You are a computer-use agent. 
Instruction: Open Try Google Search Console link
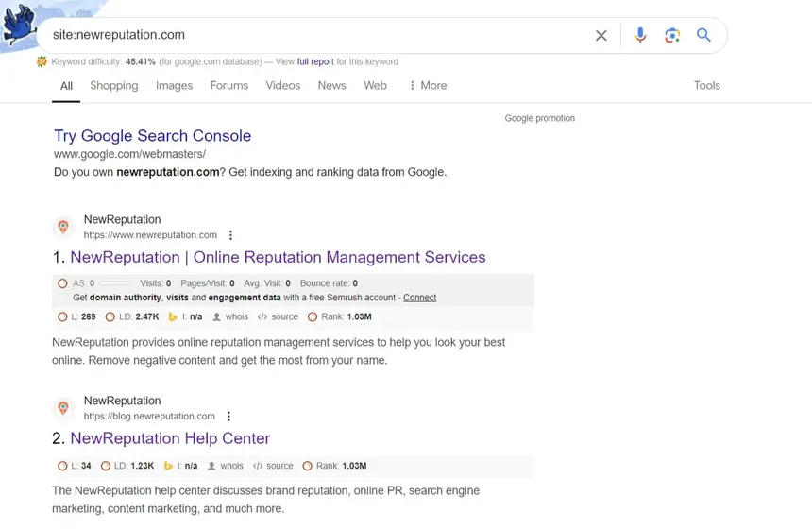click(152, 136)
